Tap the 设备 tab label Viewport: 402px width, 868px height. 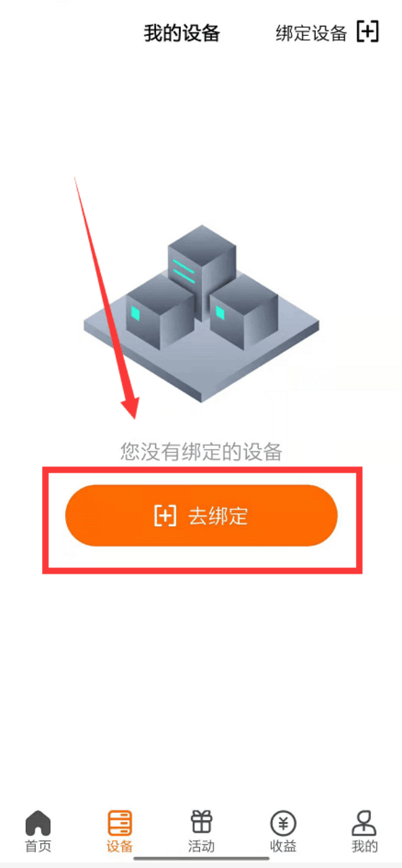pyautogui.click(x=120, y=846)
